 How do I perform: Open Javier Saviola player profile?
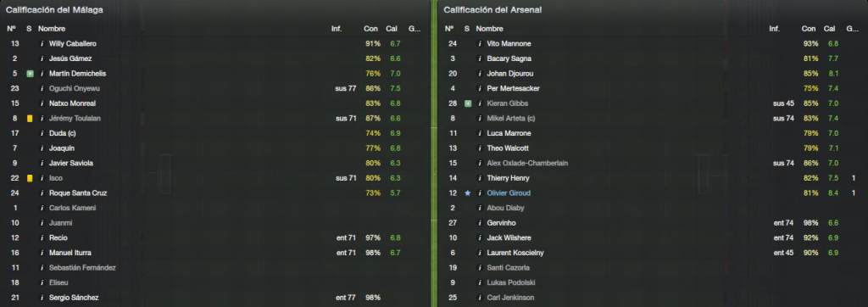pos(71,164)
